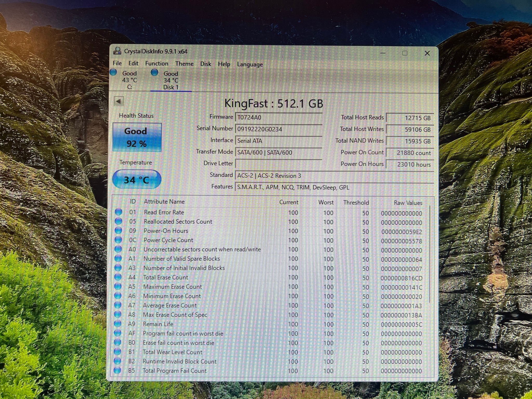Click the Raw Values column header
The image size is (532, 399).
(x=408, y=203)
